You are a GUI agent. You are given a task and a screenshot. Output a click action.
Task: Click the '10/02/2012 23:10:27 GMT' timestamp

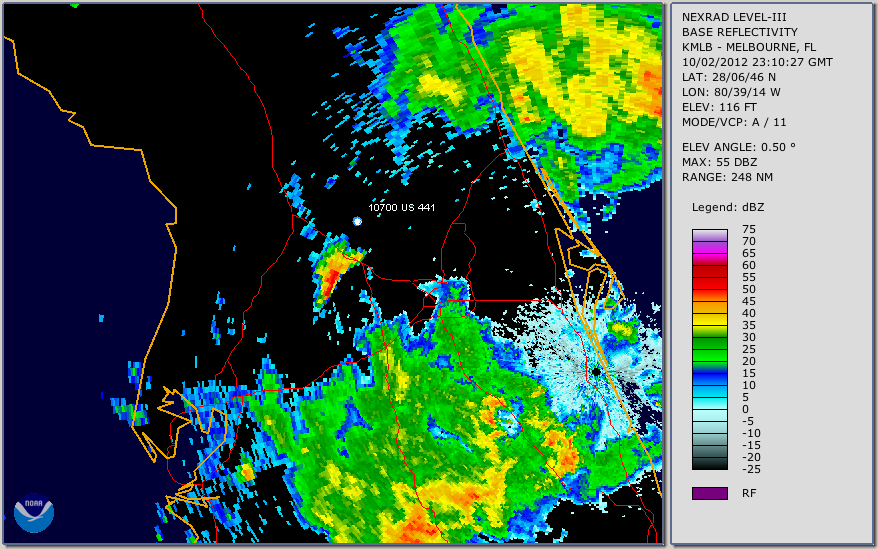coord(757,62)
